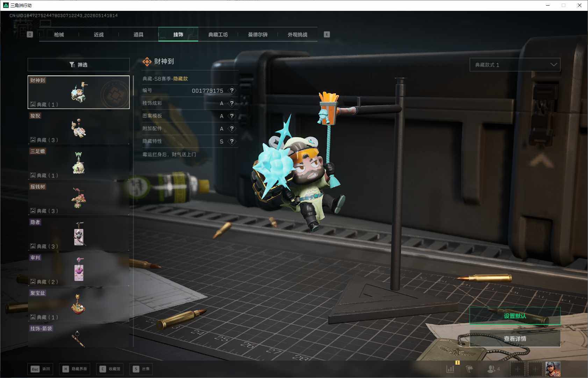Select the 三足蟾 charm in the list

[79, 163]
